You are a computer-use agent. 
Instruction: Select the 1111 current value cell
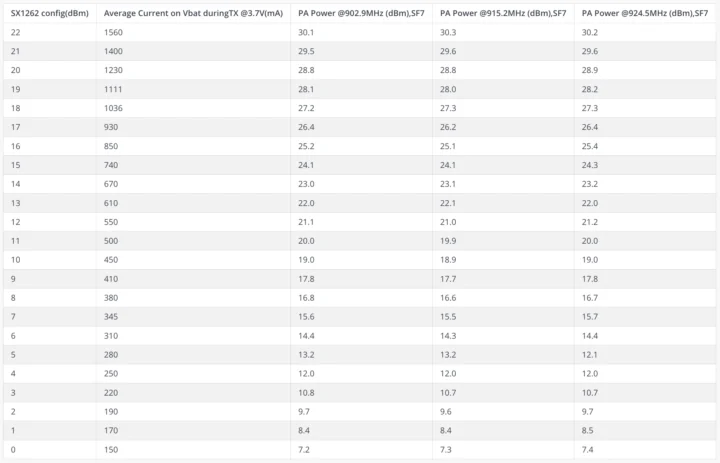113,89
